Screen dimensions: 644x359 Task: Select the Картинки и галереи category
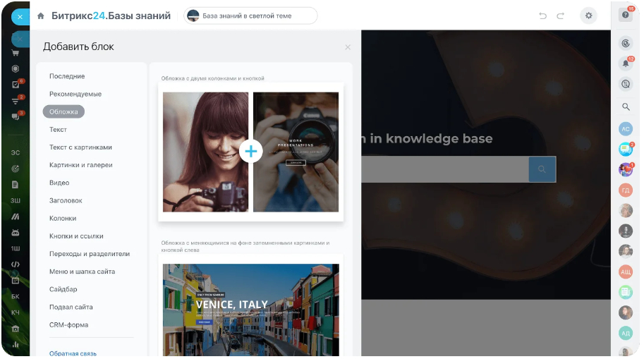(x=81, y=165)
